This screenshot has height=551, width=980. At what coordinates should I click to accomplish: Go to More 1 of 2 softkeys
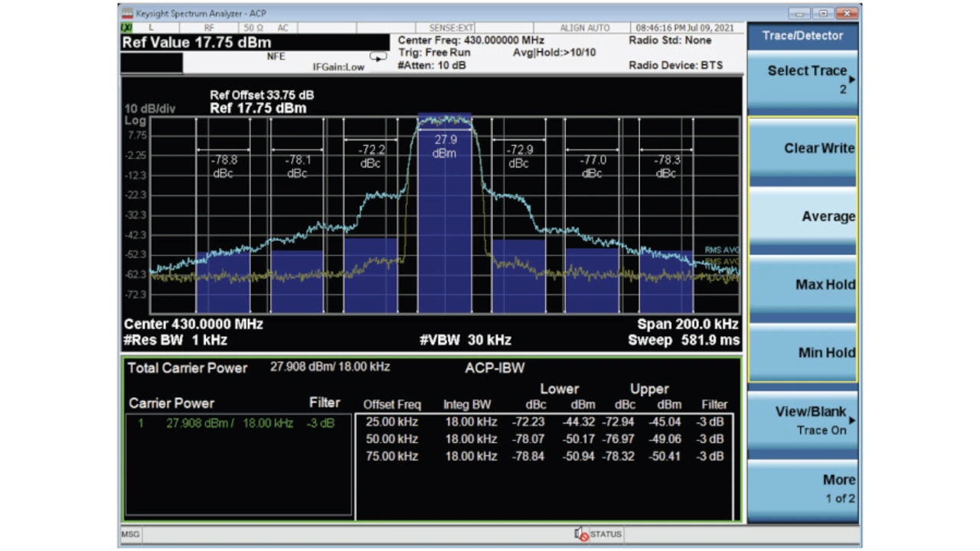pyautogui.click(x=802, y=489)
